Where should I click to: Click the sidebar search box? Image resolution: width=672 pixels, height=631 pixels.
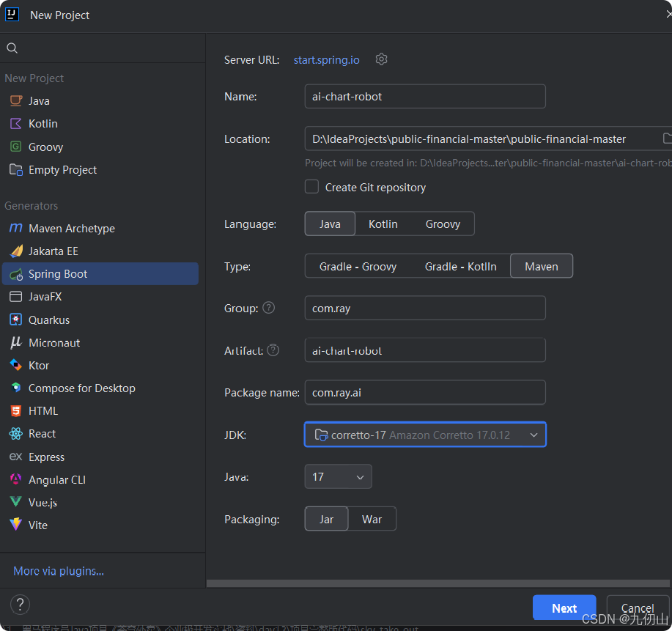[x=103, y=48]
